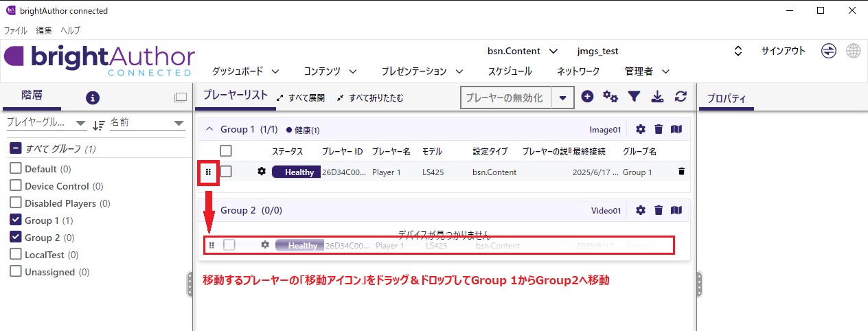Viewport: 868px width, 331px height.
Task: Click the network connection status icon
Action: (x=829, y=52)
